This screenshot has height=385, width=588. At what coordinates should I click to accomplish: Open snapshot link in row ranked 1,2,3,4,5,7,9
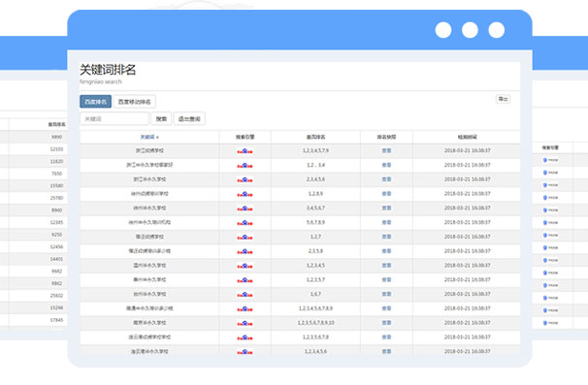tap(386, 150)
